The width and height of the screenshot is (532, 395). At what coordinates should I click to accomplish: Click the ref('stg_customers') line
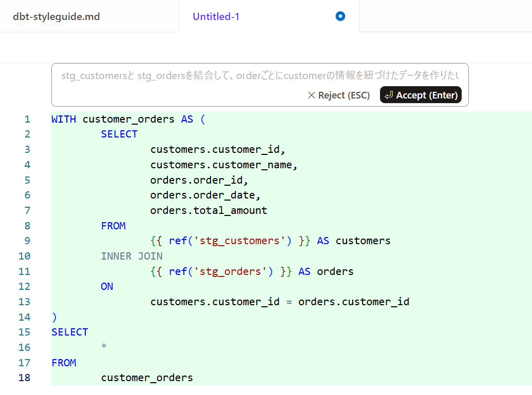pos(271,241)
